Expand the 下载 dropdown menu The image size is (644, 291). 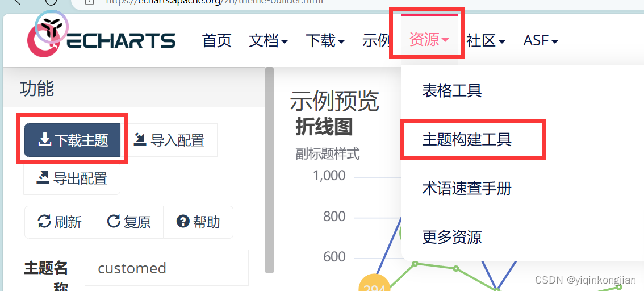click(325, 41)
